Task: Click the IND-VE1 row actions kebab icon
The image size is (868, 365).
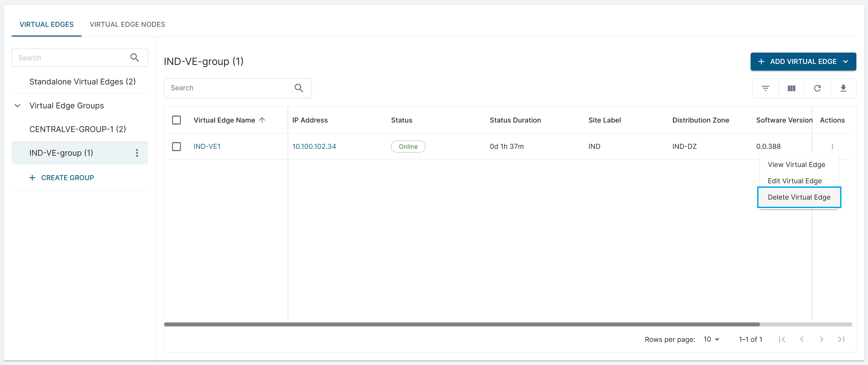Action: click(x=832, y=146)
